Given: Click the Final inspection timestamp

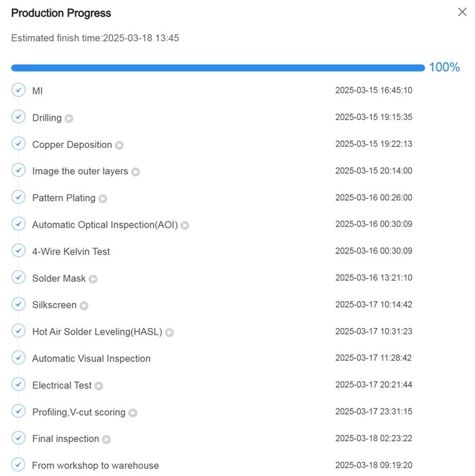Looking at the screenshot, I should pyautogui.click(x=373, y=439).
